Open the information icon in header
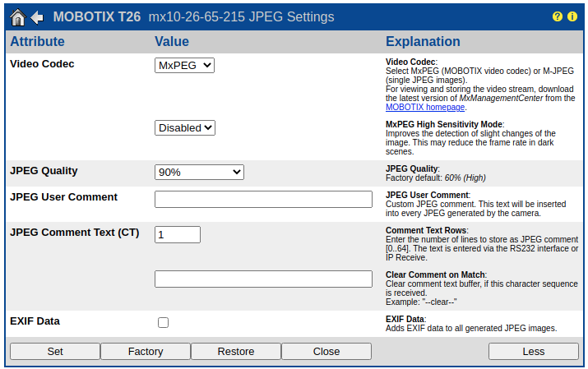This screenshot has height=369, width=588. click(572, 16)
